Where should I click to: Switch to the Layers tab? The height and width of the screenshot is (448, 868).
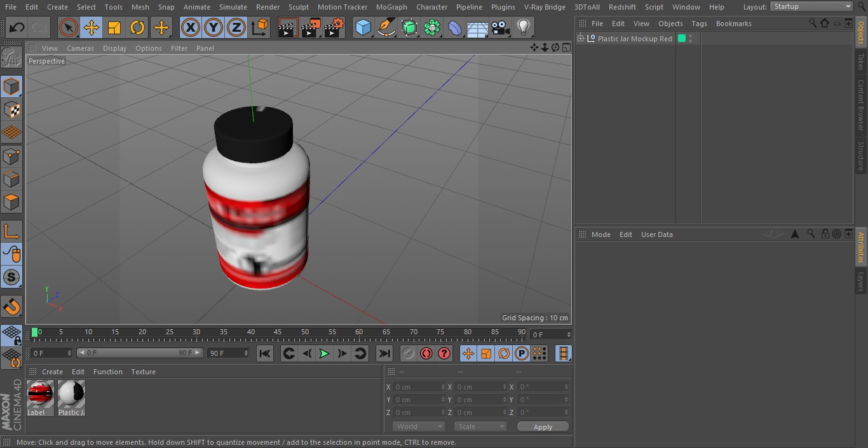861,282
